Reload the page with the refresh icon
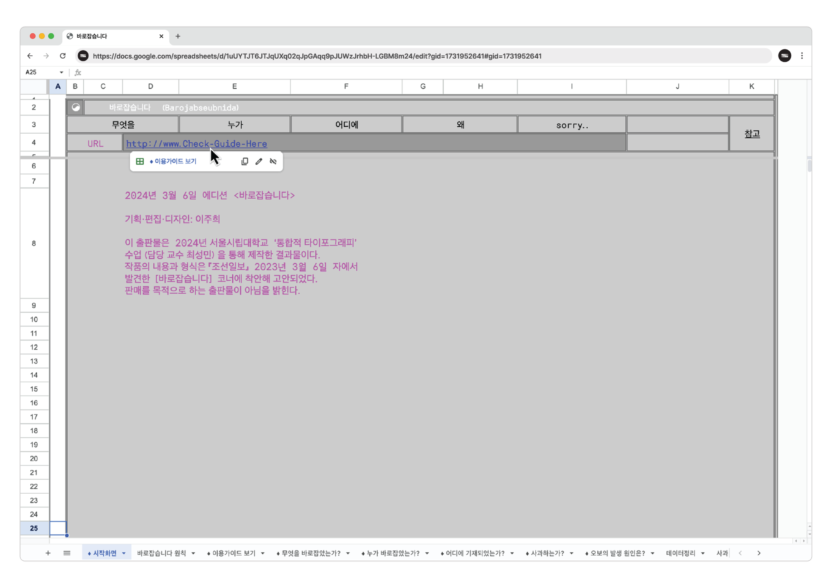832x588 pixels. click(63, 56)
